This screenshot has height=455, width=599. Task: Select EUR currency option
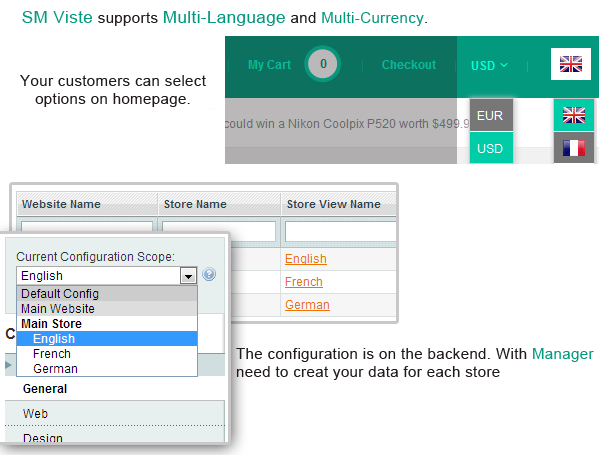coord(491,115)
